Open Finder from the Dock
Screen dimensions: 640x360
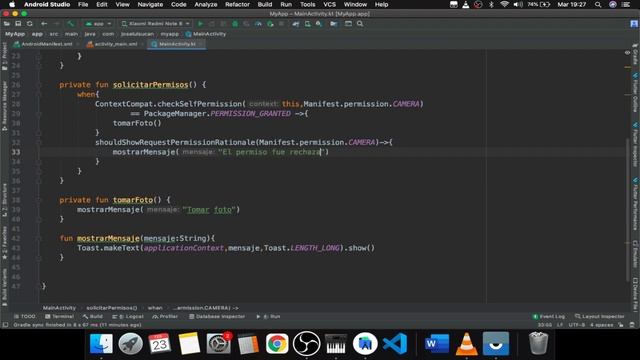click(101, 343)
